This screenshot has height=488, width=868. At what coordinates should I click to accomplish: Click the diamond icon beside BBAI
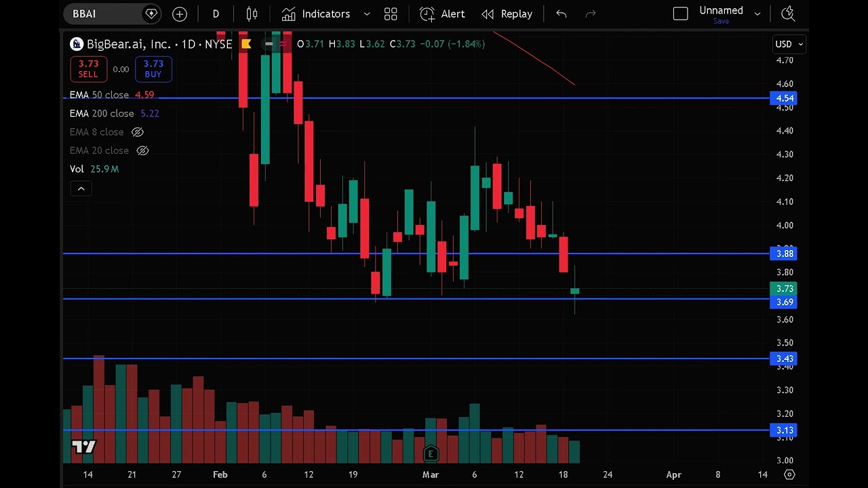(151, 14)
